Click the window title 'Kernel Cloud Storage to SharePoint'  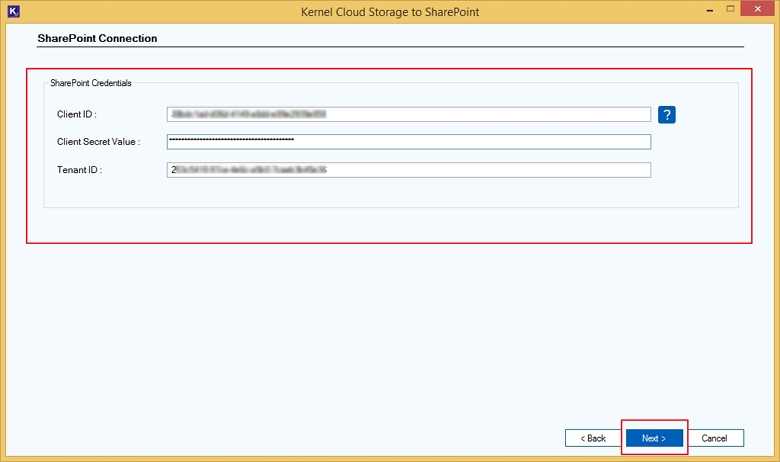(390, 12)
